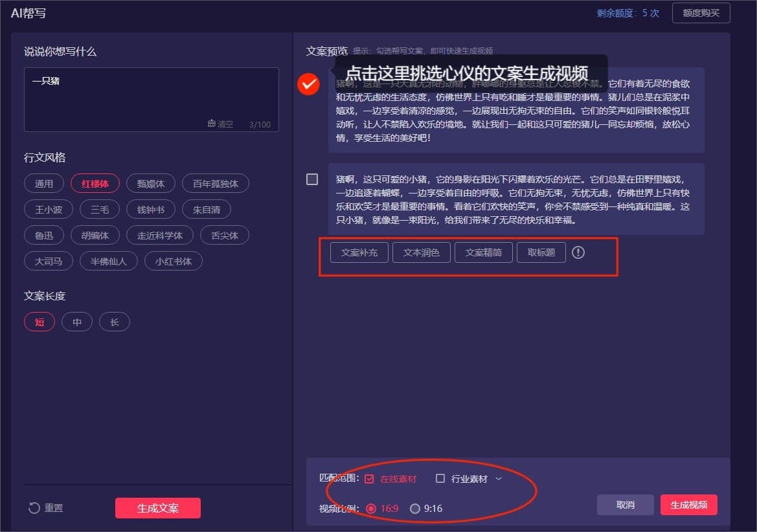
Task: Click into the 一只猪 prompt text field
Action: pyautogui.click(x=151, y=100)
